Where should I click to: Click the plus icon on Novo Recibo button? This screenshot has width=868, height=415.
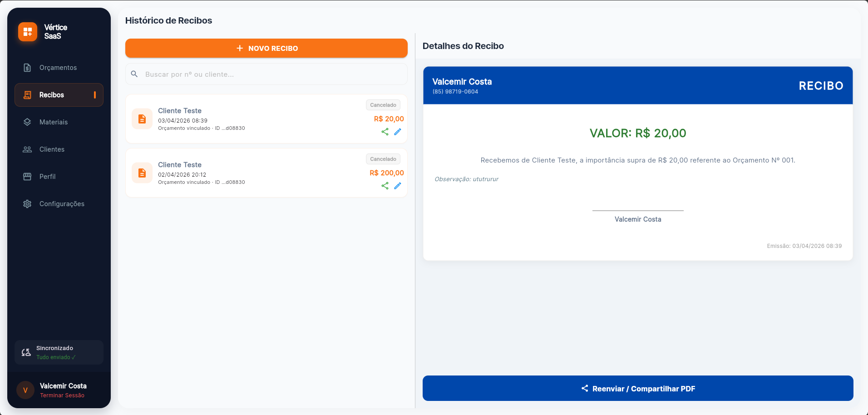tap(240, 48)
